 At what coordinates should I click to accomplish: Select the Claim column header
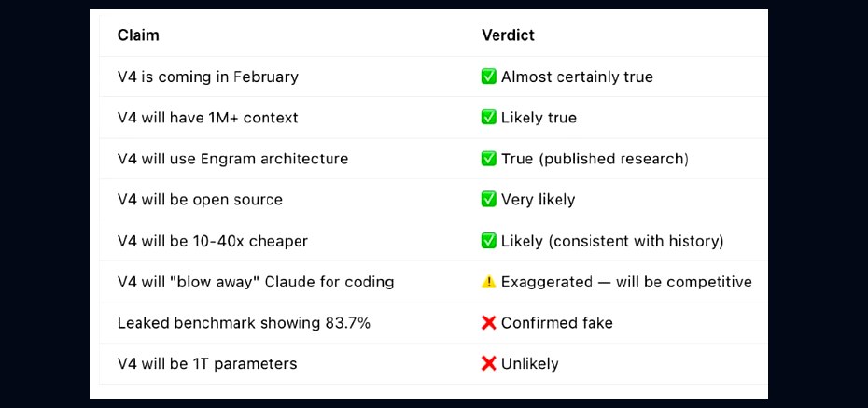pyautogui.click(x=138, y=35)
